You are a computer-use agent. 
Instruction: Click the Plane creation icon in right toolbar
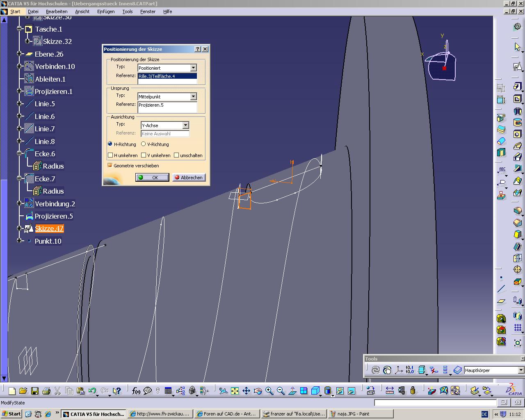click(501, 301)
